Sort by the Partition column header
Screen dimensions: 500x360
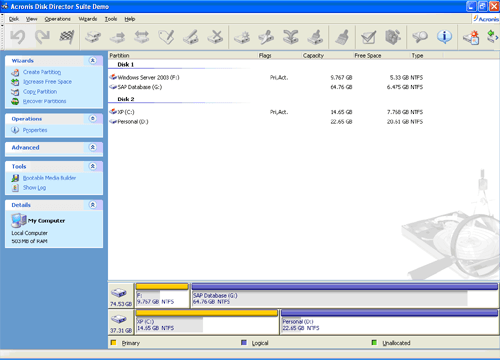pos(183,55)
